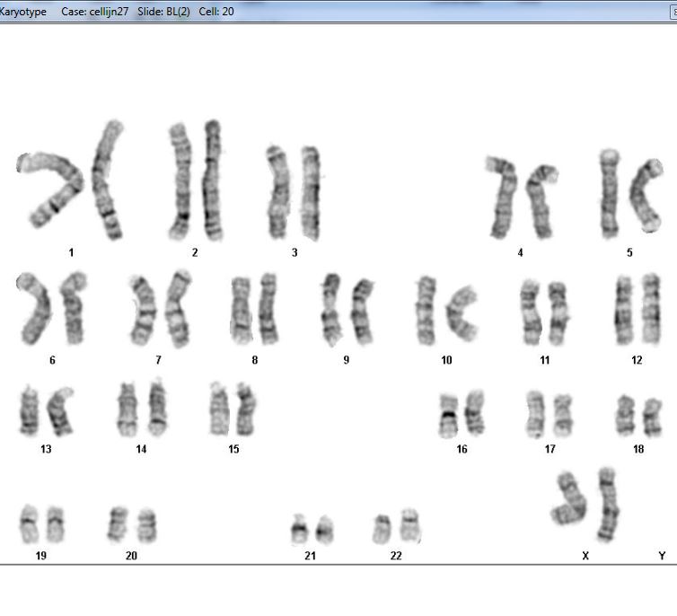Image resolution: width=677 pixels, height=616 pixels.
Task: Select the chromosome 13 pair image
Action: [46, 410]
